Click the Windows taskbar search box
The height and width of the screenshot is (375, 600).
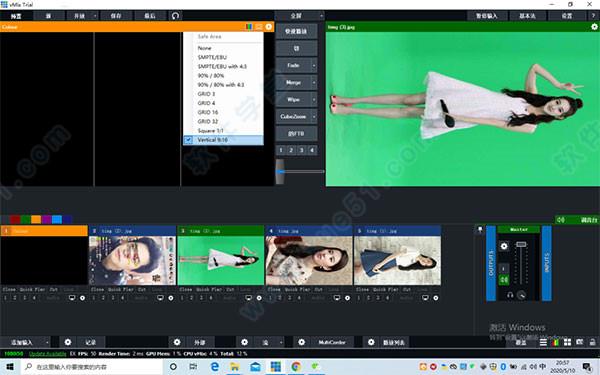[93, 367]
